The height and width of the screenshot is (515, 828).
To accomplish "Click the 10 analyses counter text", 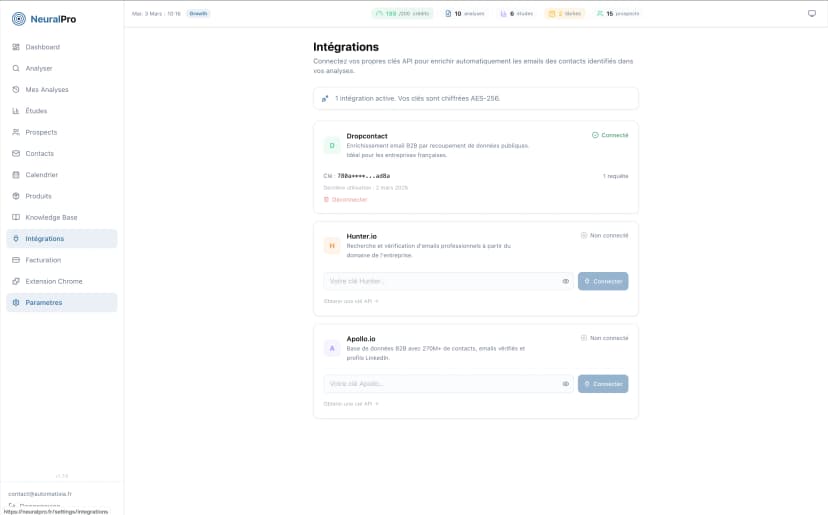I will coord(469,14).
